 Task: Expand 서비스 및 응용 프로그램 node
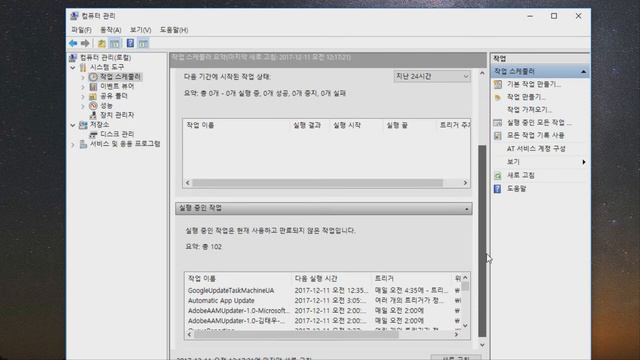point(73,144)
